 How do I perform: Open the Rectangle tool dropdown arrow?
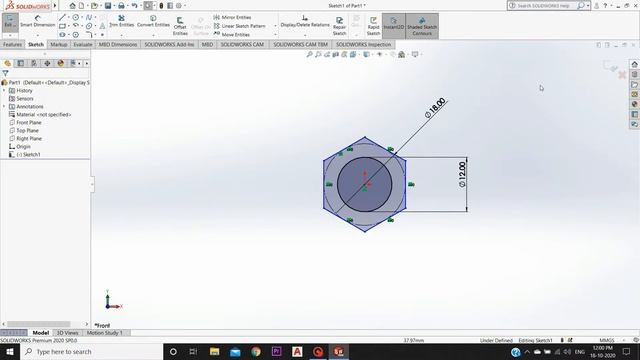(69, 26)
